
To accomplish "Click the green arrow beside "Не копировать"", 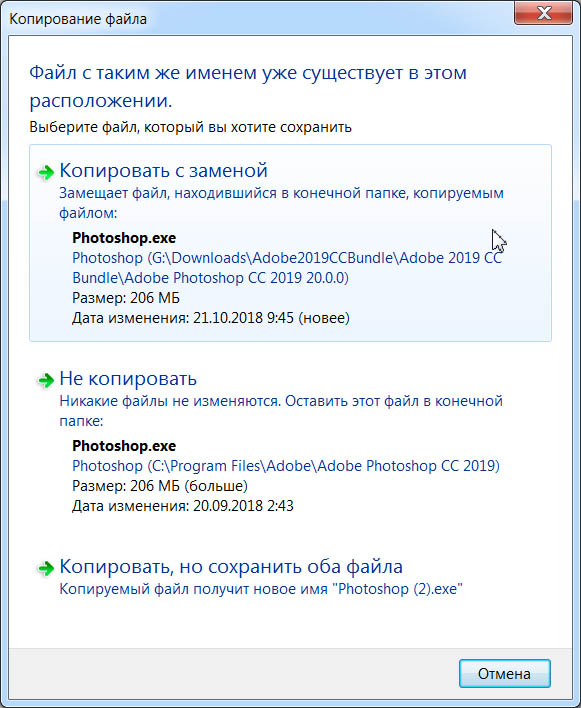I will (x=46, y=380).
